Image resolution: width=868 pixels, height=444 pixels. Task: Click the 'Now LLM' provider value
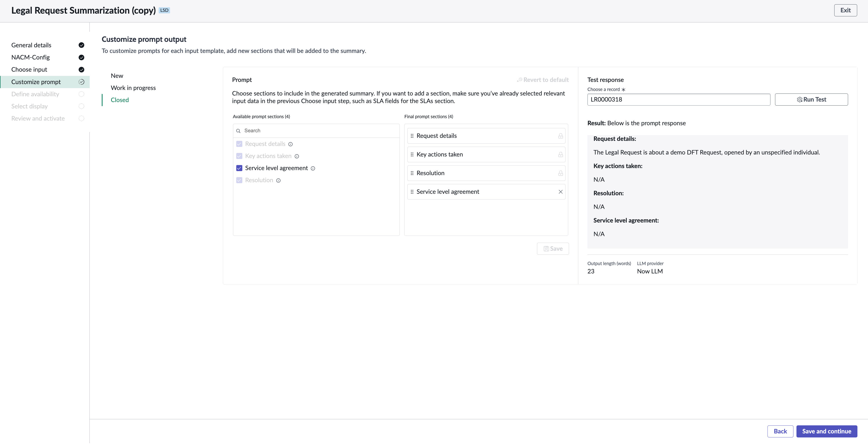tap(650, 271)
